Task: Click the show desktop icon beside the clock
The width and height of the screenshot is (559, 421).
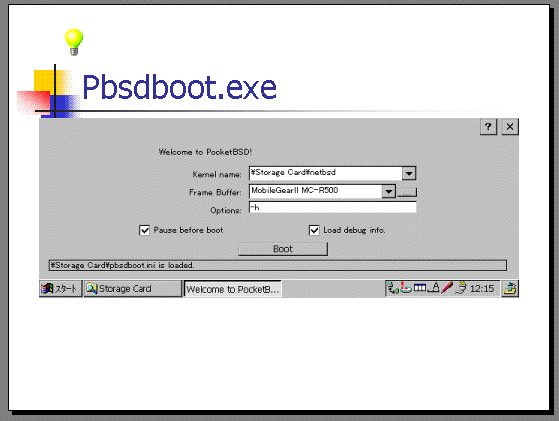Action: pos(510,288)
